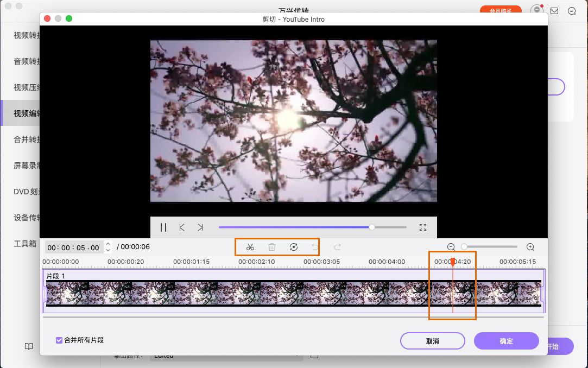This screenshot has height=368, width=588.
Task: Click the time stepper down arrow
Action: (108, 250)
